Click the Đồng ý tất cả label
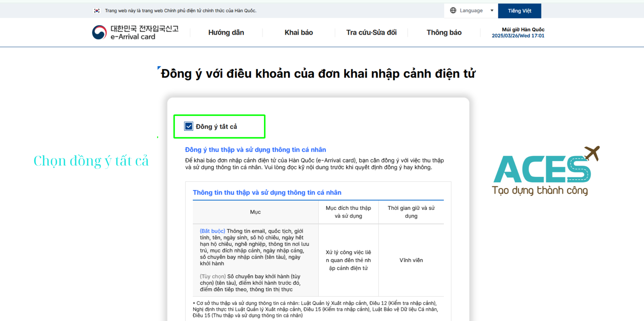The width and height of the screenshot is (644, 321). point(217,126)
